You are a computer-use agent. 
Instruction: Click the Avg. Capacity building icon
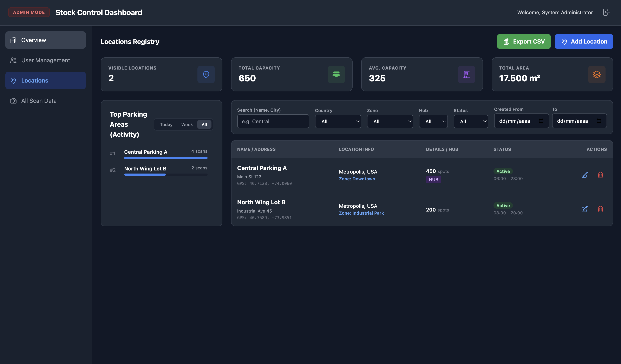tap(466, 74)
